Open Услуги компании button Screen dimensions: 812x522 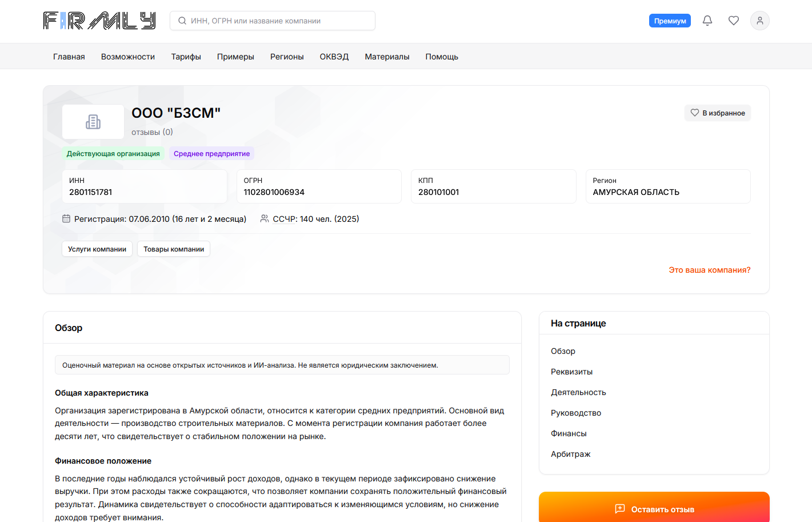97,249
